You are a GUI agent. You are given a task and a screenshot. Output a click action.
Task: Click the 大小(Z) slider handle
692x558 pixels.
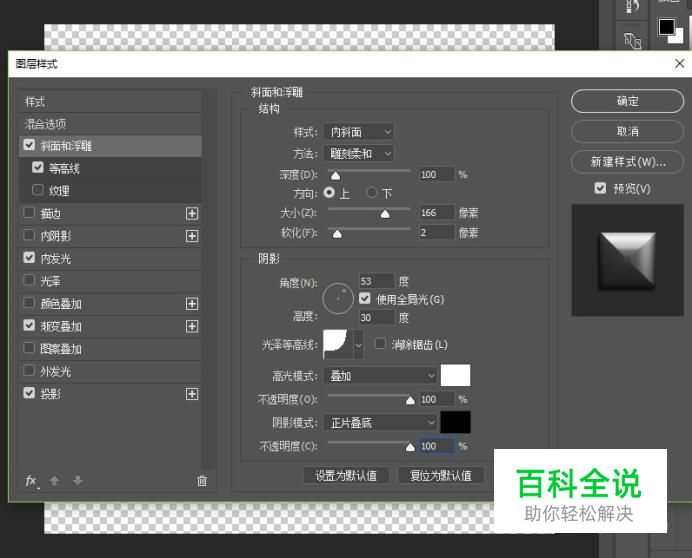385,214
